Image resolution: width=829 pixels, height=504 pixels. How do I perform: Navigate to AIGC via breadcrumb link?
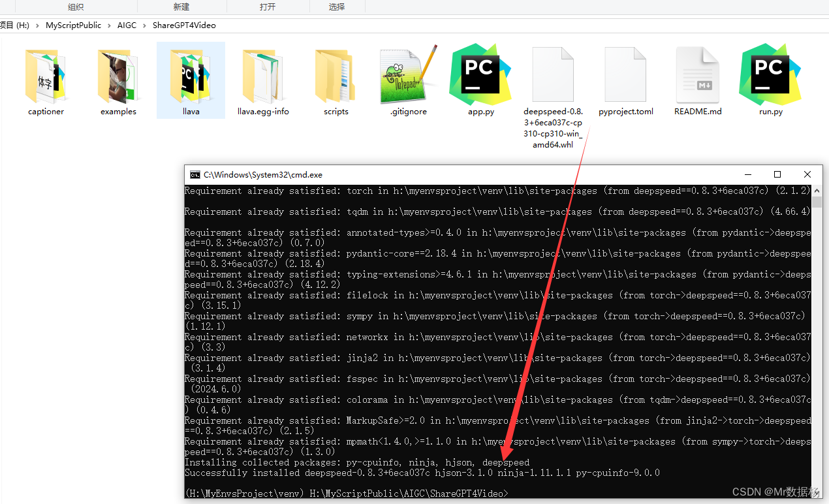coord(127,25)
